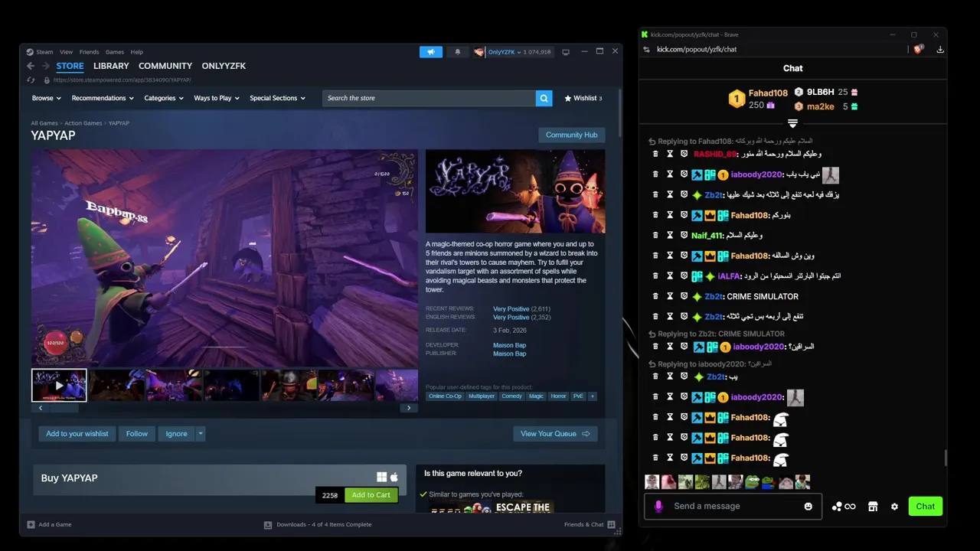The height and width of the screenshot is (551, 980).
Task: Expand more tags with plus button
Action: pyautogui.click(x=592, y=396)
